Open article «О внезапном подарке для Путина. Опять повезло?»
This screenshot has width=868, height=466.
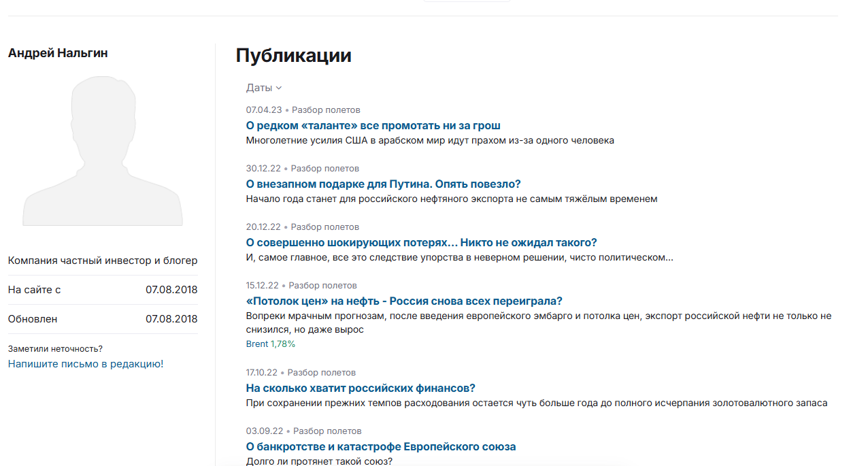click(383, 184)
